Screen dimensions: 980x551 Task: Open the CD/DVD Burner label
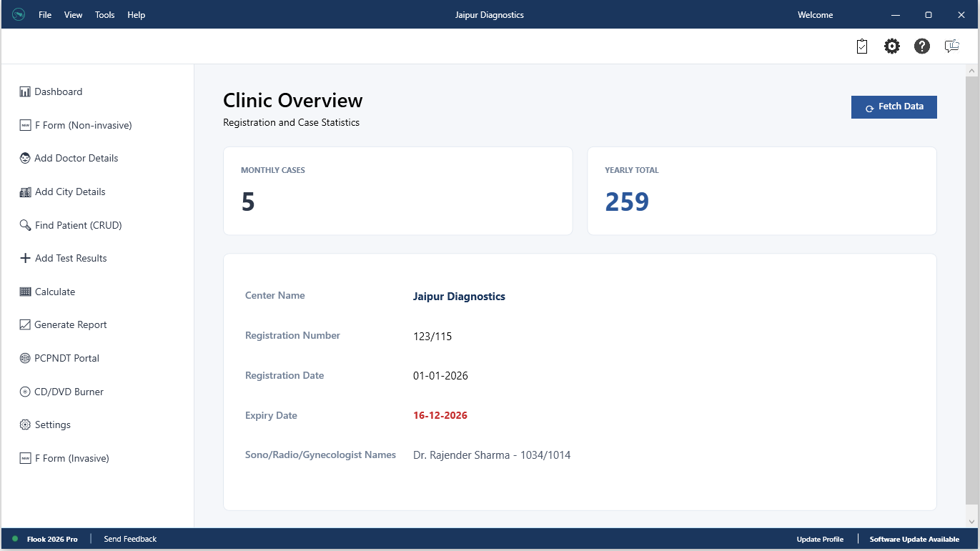coord(69,392)
